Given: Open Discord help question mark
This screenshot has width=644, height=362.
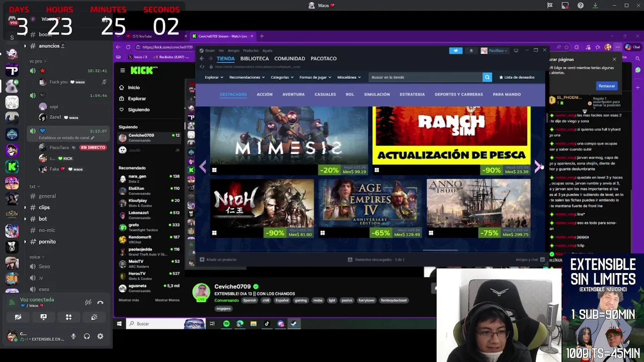Looking at the screenshot, I should pos(581,6).
